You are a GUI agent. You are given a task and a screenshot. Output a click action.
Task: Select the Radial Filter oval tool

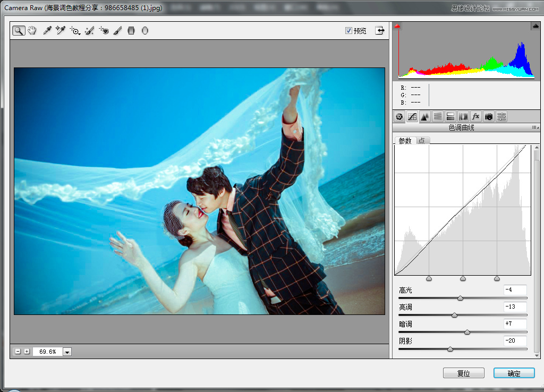coord(145,31)
